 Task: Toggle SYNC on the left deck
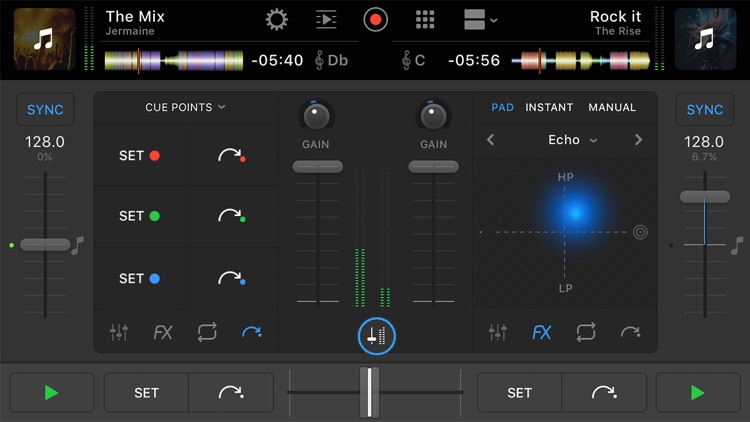pyautogui.click(x=45, y=110)
